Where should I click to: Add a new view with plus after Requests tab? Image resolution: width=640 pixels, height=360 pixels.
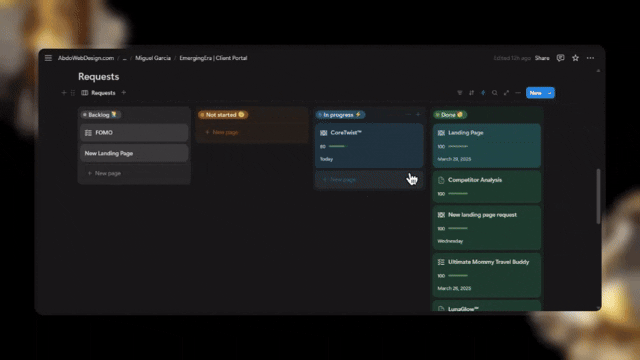[x=124, y=93]
